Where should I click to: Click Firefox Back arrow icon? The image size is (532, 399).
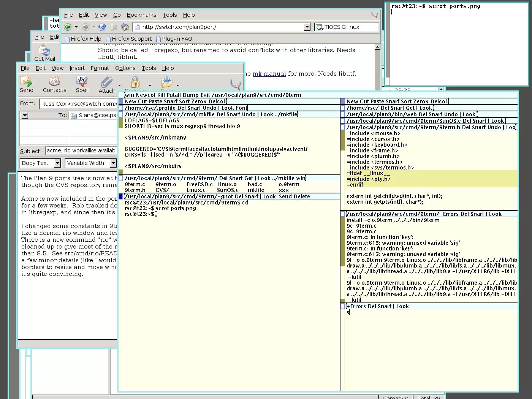[x=68, y=27]
